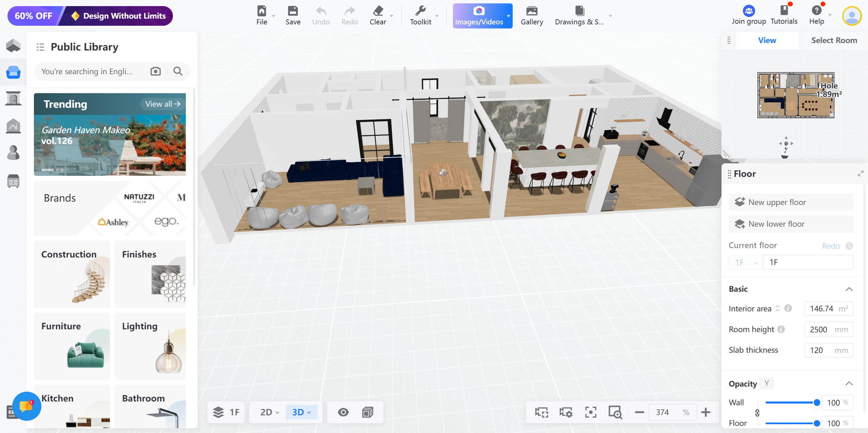Click the zoom percentage field
This screenshot has width=868, height=433.
click(672, 412)
